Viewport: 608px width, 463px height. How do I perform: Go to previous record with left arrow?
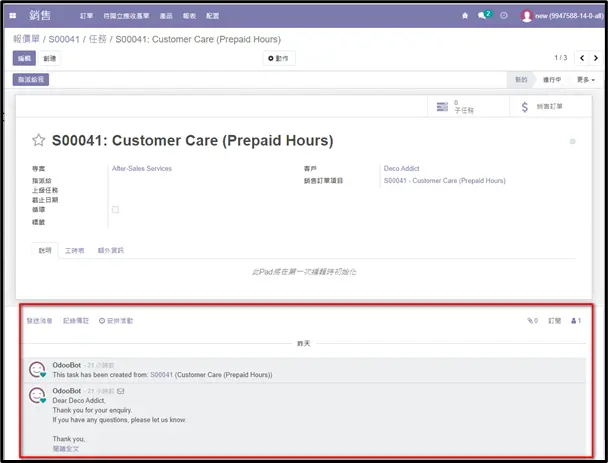[582, 58]
